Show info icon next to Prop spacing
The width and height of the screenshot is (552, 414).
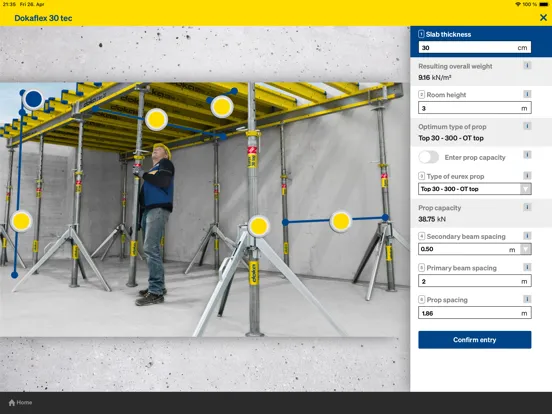click(x=527, y=299)
